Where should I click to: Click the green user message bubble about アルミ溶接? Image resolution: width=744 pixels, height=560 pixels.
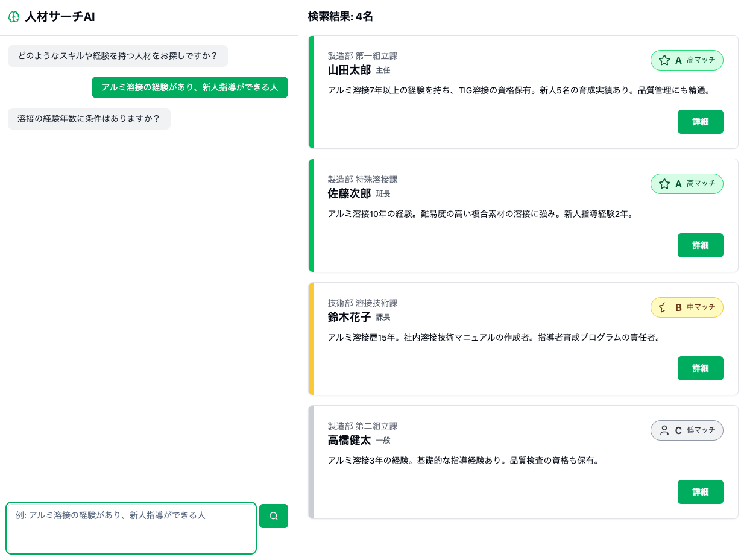pos(190,87)
